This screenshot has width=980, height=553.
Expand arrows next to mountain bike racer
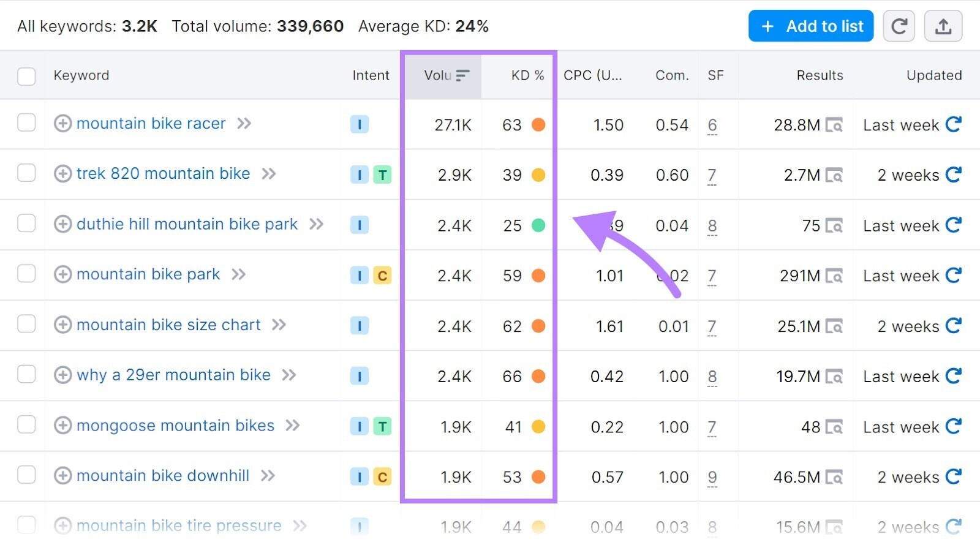[244, 124]
